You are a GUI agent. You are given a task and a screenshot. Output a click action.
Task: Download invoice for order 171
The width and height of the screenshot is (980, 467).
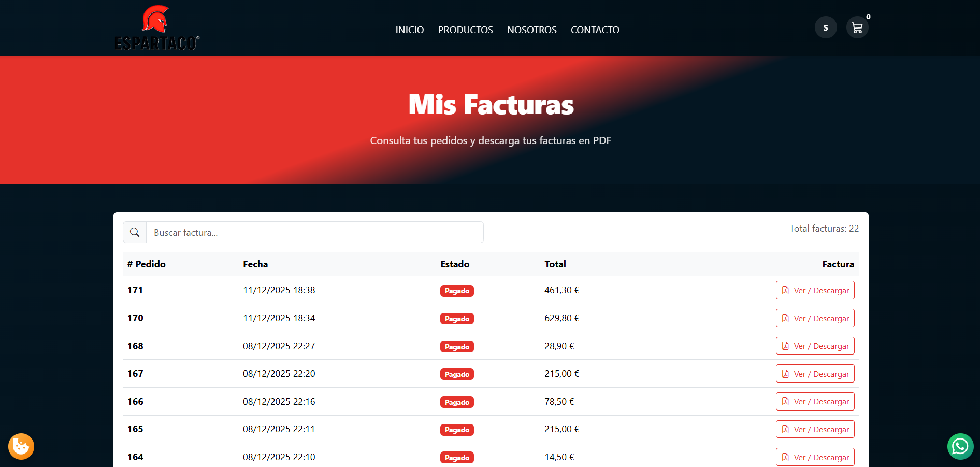[815, 290]
